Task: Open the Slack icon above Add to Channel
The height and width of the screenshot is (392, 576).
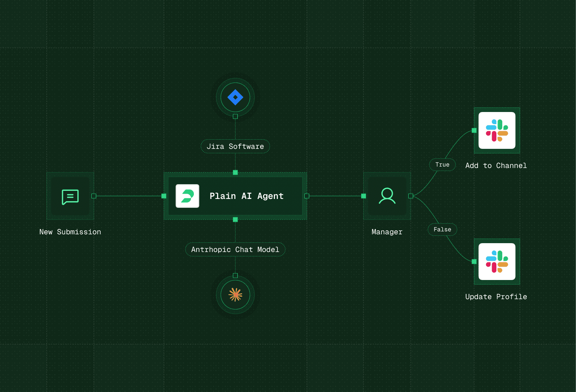Action: [x=497, y=130]
